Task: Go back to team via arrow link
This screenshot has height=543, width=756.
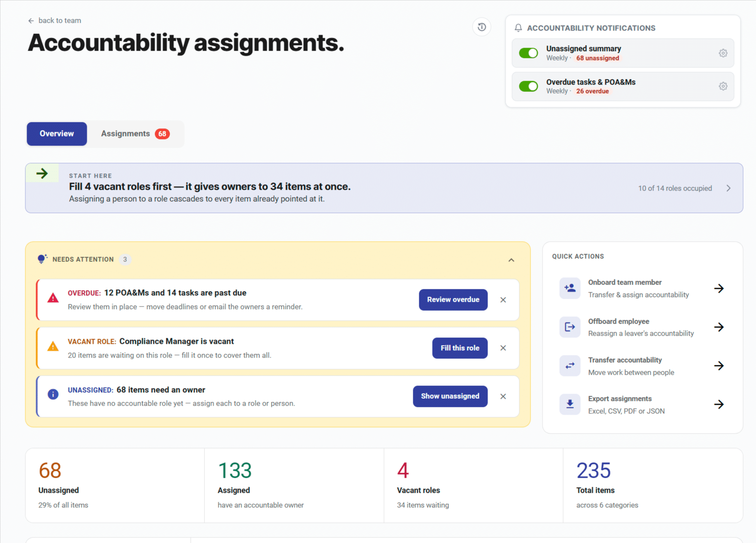Action: point(55,21)
